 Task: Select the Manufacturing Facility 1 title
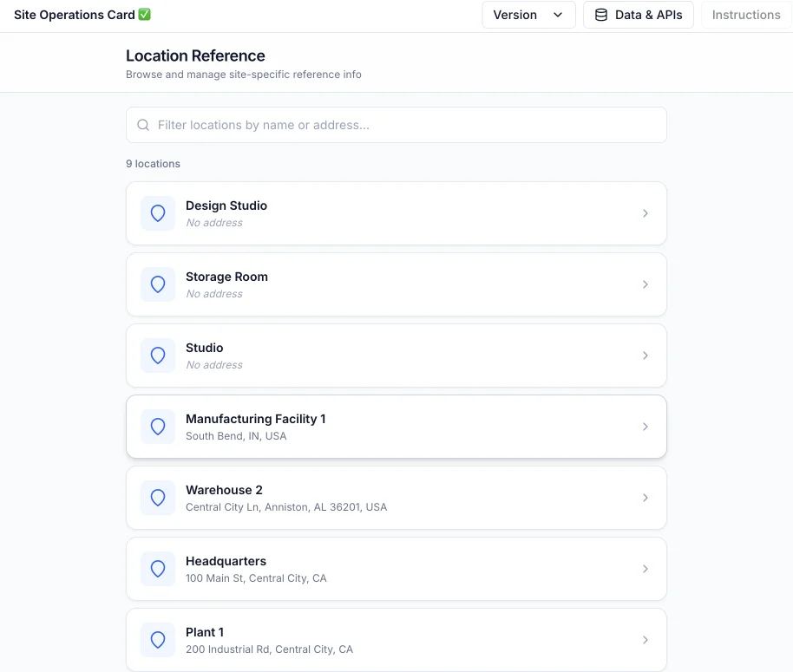pyautogui.click(x=255, y=419)
